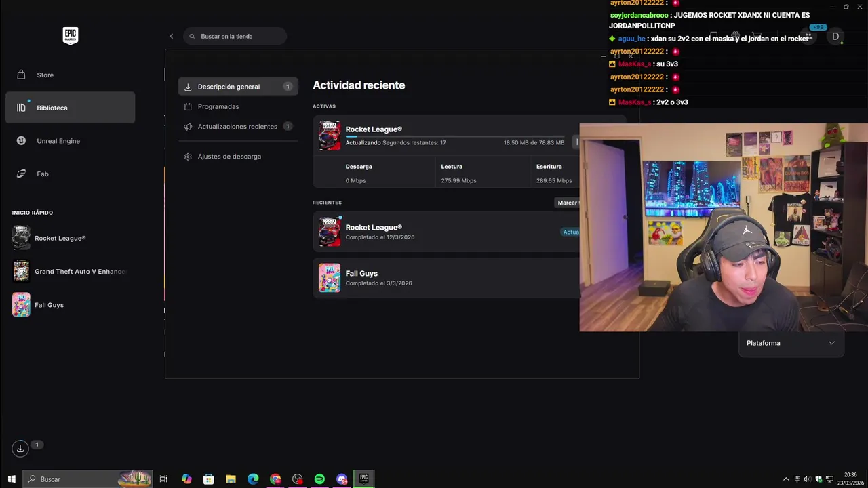Focus the Buscar en la tienda search field

235,36
